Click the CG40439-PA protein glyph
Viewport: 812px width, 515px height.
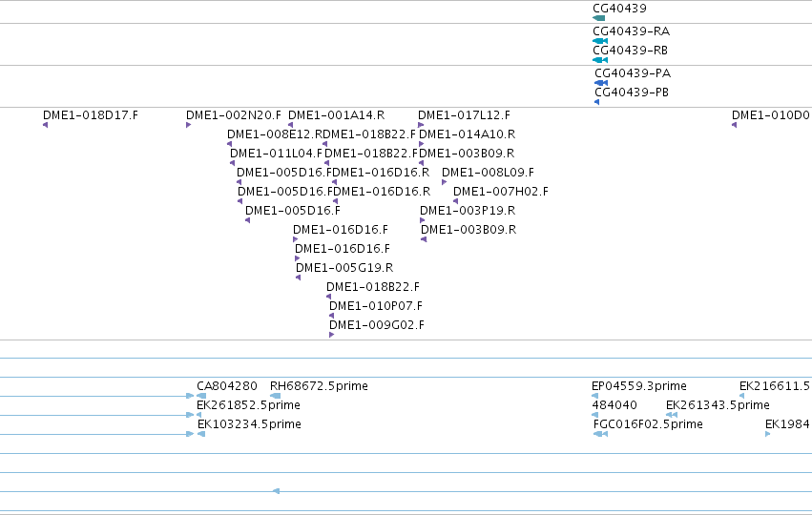coord(601,83)
